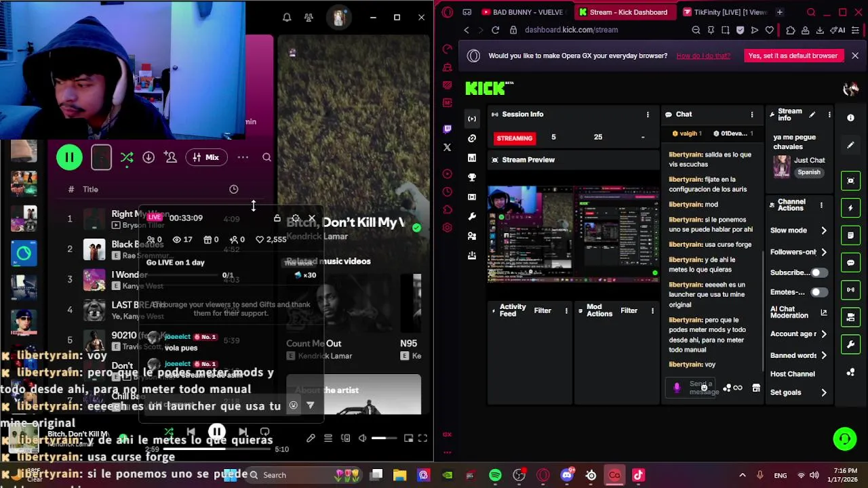Open Mod Actions Filter
Screen dimensions: 868x488
[629, 310]
